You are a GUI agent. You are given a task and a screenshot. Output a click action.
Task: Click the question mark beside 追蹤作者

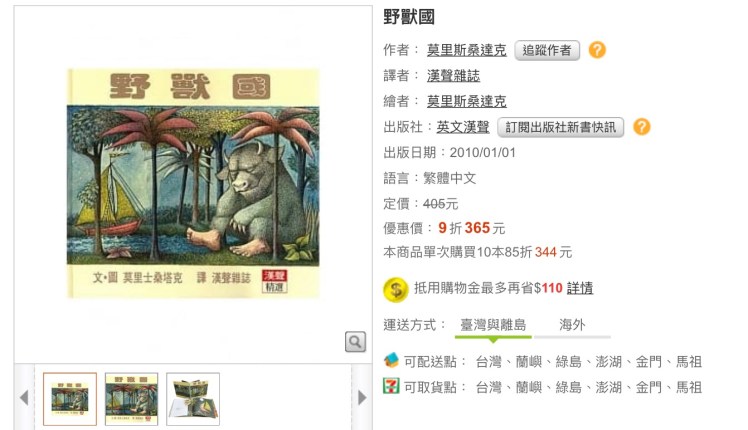click(x=597, y=50)
